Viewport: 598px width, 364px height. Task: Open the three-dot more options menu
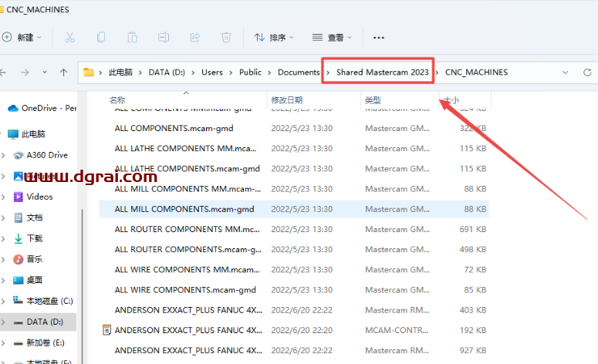pos(379,38)
